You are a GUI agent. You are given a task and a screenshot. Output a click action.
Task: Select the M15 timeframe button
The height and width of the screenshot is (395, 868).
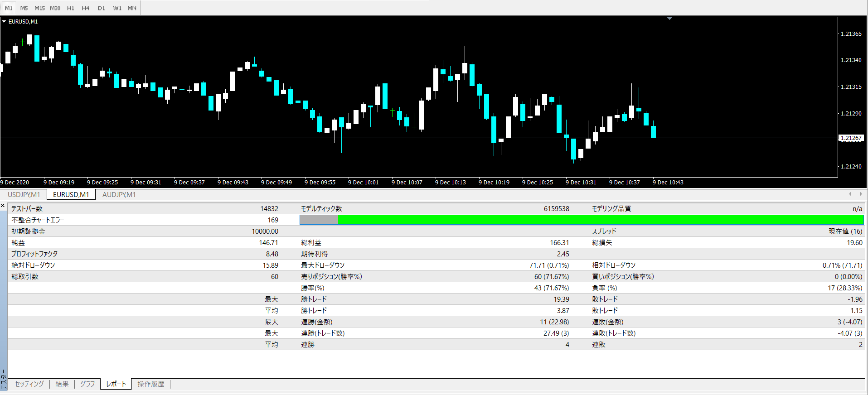click(39, 8)
